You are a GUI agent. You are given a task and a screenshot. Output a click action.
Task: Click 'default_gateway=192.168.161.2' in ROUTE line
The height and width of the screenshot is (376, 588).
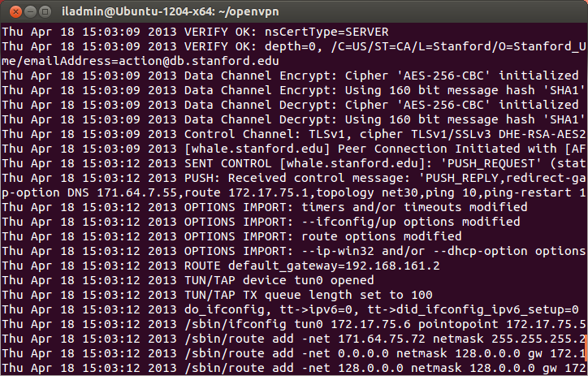click(336, 266)
